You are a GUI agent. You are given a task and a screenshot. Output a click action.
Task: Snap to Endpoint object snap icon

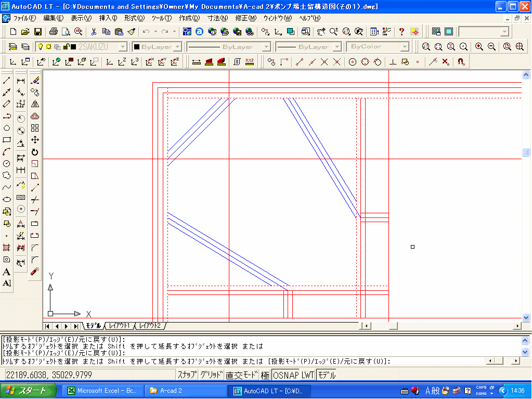pos(299,62)
